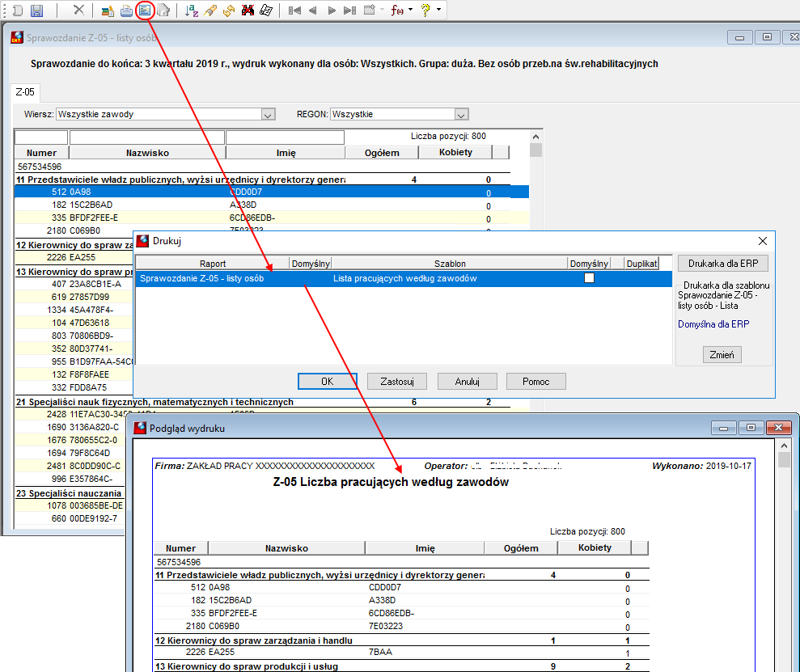Image resolution: width=800 pixels, height=672 pixels.
Task: Select row 660 00DE9192-7
Action: coord(70,518)
